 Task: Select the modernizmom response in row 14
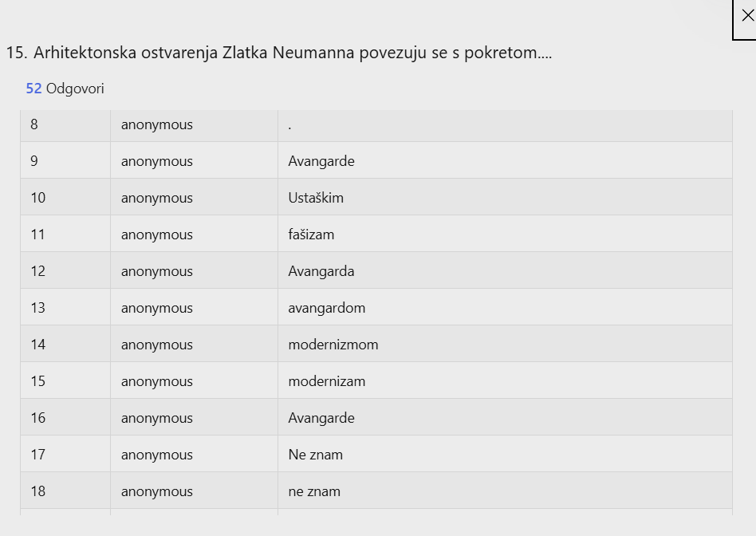coord(333,345)
